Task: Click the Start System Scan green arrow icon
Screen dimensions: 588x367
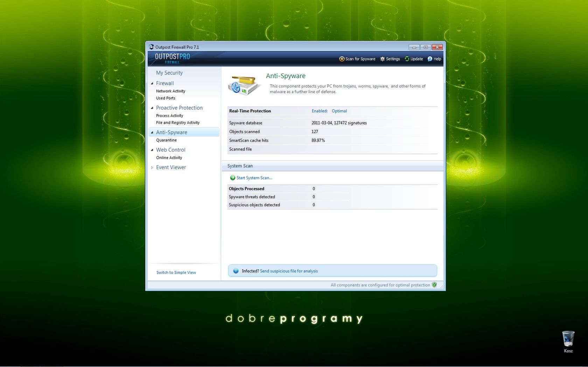Action: pos(232,178)
